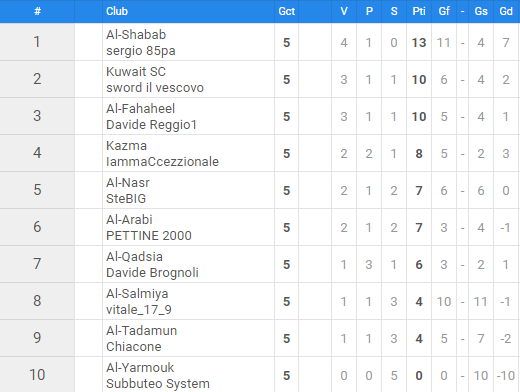Screen dimensions: 520x392
Task: Click the # rank column header
Action: click(37, 11)
